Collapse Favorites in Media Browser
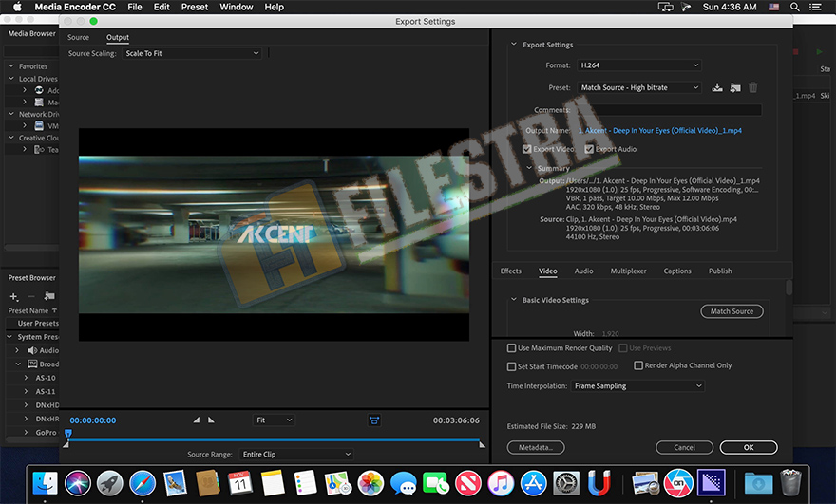Image resolution: width=836 pixels, height=504 pixels. (x=10, y=66)
